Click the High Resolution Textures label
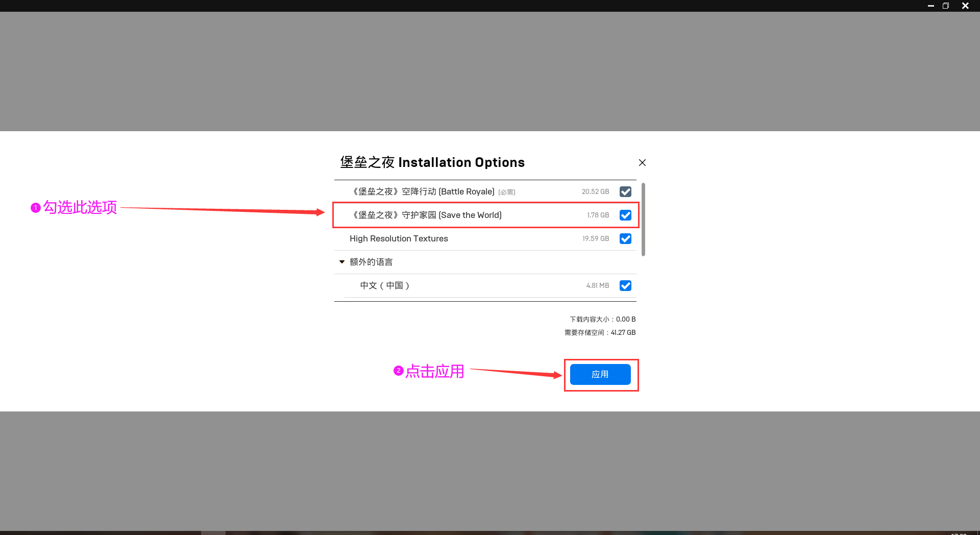 point(399,238)
